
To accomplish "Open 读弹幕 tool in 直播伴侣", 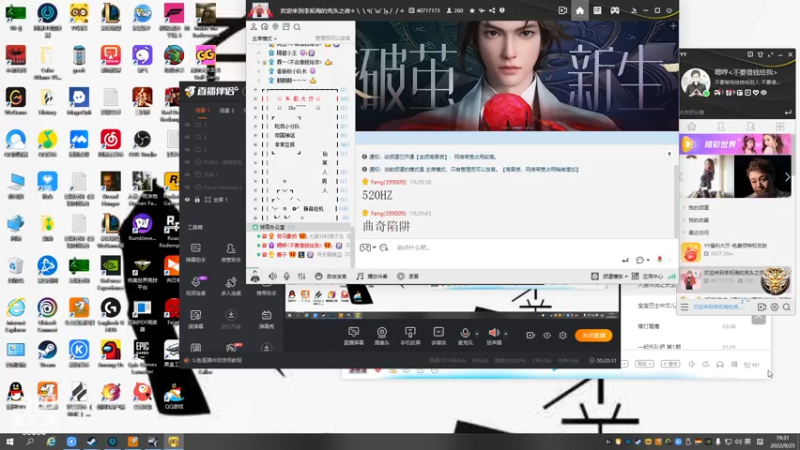I will pos(196,319).
